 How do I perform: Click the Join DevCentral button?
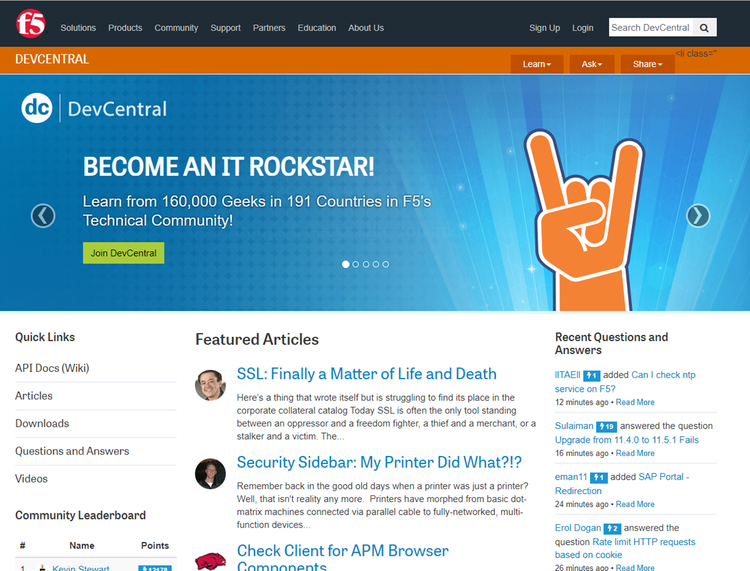[123, 253]
